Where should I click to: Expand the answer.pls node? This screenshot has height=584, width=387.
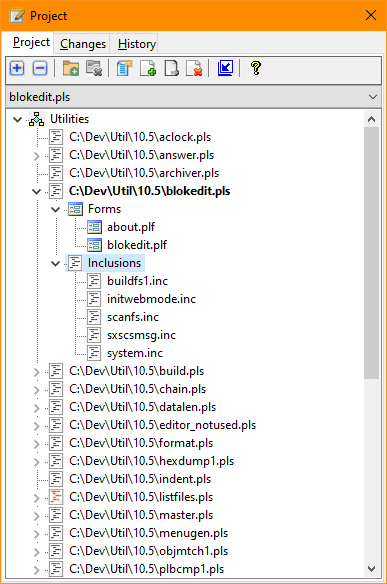pos(37,156)
